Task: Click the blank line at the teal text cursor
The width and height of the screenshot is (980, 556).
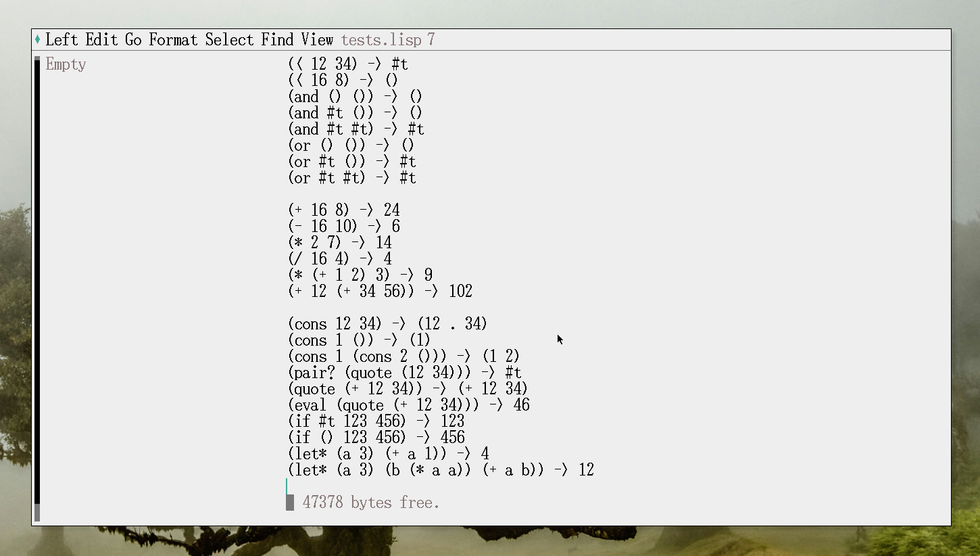Action: point(338,486)
